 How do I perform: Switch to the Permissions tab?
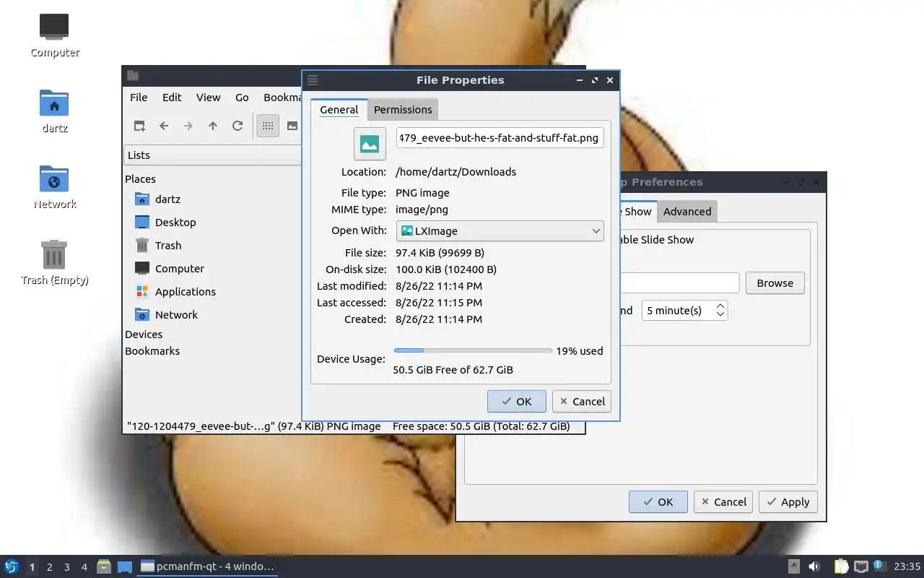(x=403, y=110)
